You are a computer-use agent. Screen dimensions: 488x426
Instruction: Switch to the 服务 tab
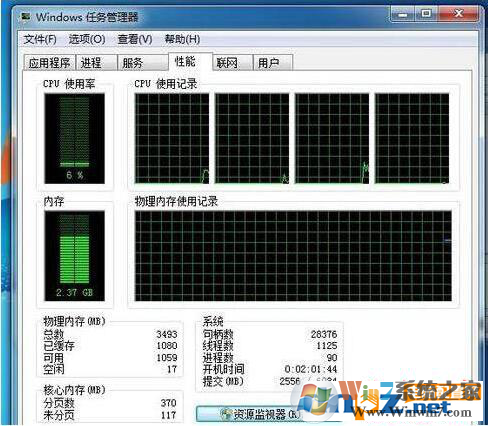pos(142,63)
